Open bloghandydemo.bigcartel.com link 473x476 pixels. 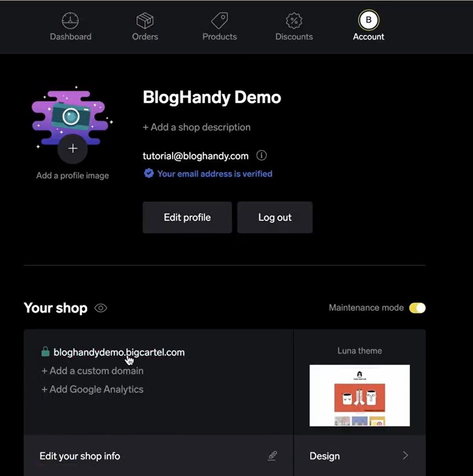[x=119, y=352]
